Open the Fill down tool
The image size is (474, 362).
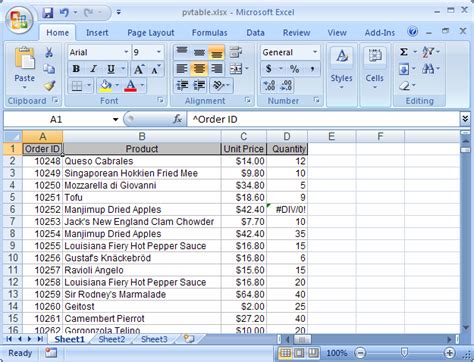404,69
